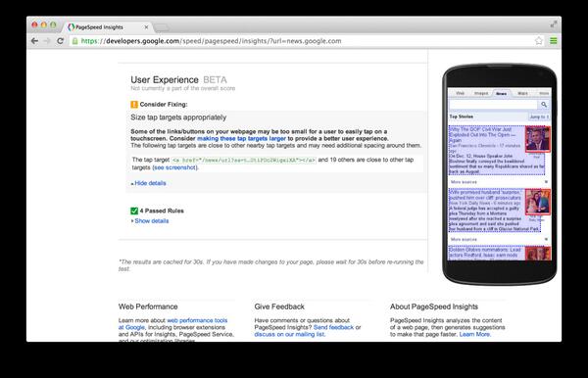Collapse the rule with Hide details
The image size is (588, 378).
[x=149, y=183]
